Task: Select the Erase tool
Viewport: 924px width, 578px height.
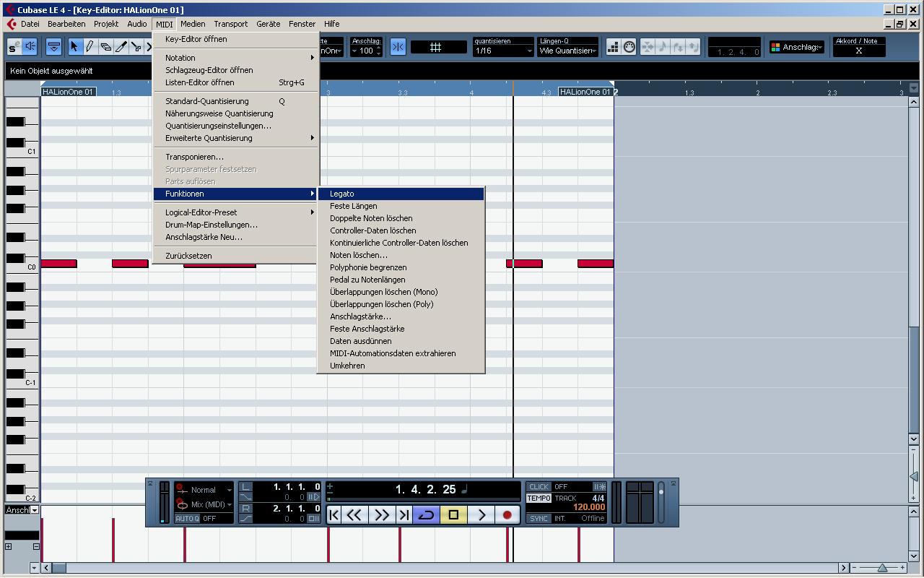Action: click(x=105, y=47)
